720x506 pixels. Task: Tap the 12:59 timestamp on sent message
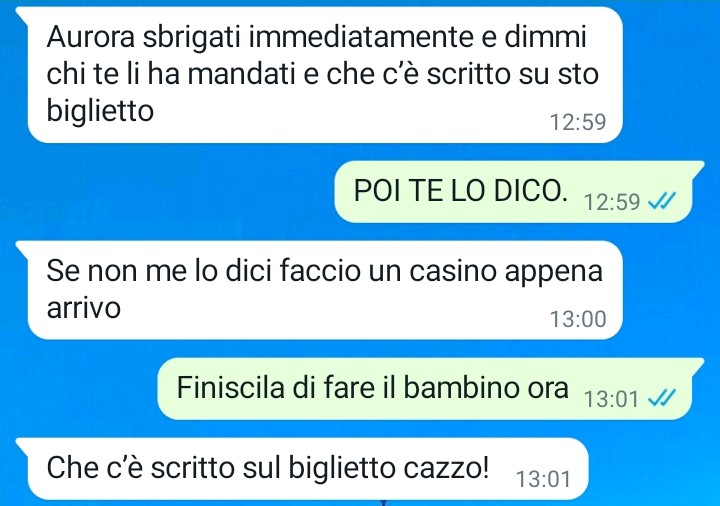coord(612,202)
